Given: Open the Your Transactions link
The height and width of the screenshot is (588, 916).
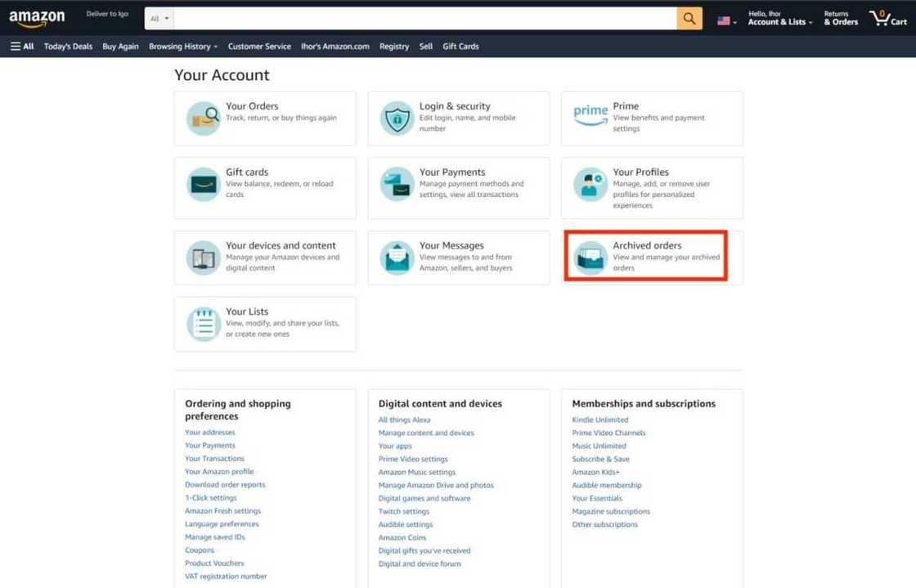Looking at the screenshot, I should point(214,459).
